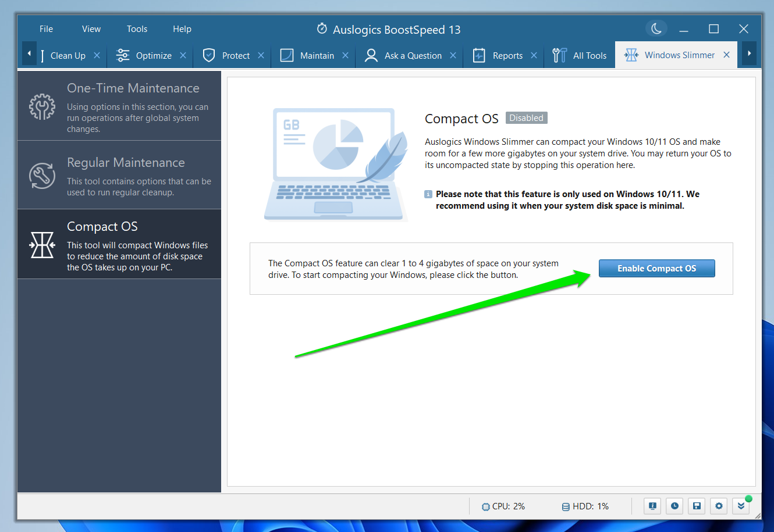
Task: Click the Maintain tab icon
Action: 287,55
